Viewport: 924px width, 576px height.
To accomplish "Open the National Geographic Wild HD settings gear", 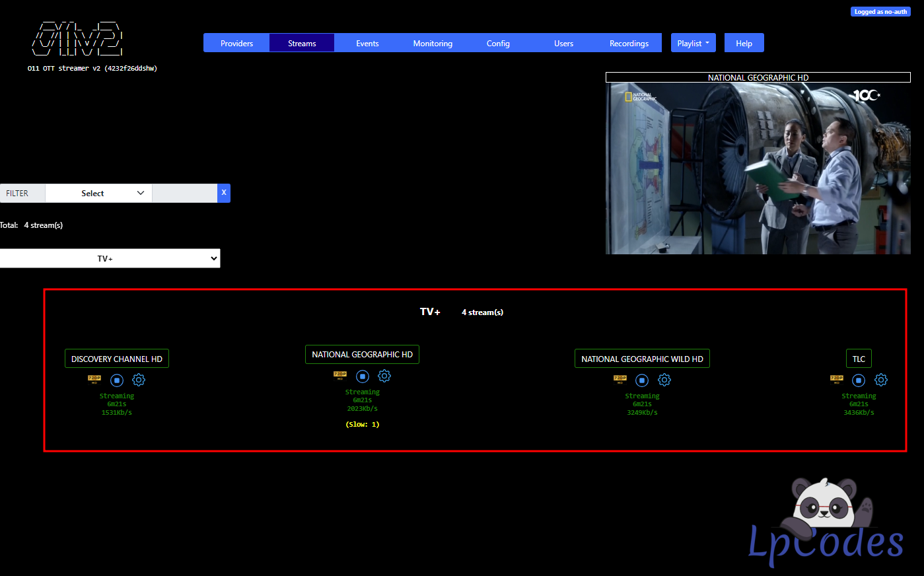I will (664, 380).
